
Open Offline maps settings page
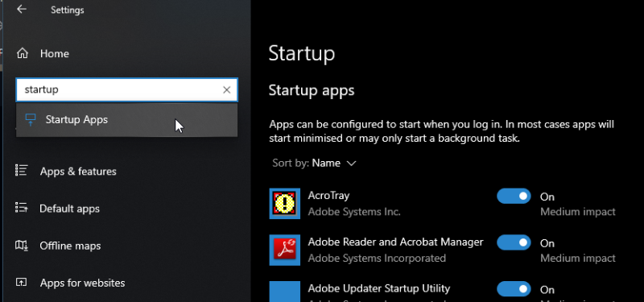[x=70, y=246]
